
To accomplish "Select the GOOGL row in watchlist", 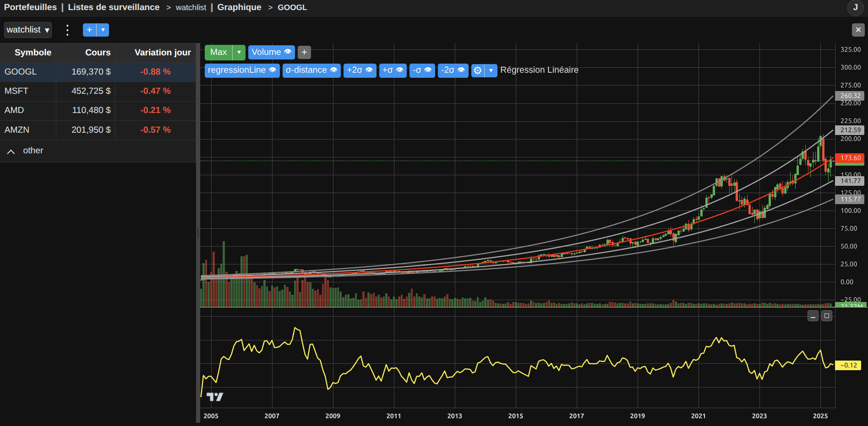I will (x=98, y=72).
